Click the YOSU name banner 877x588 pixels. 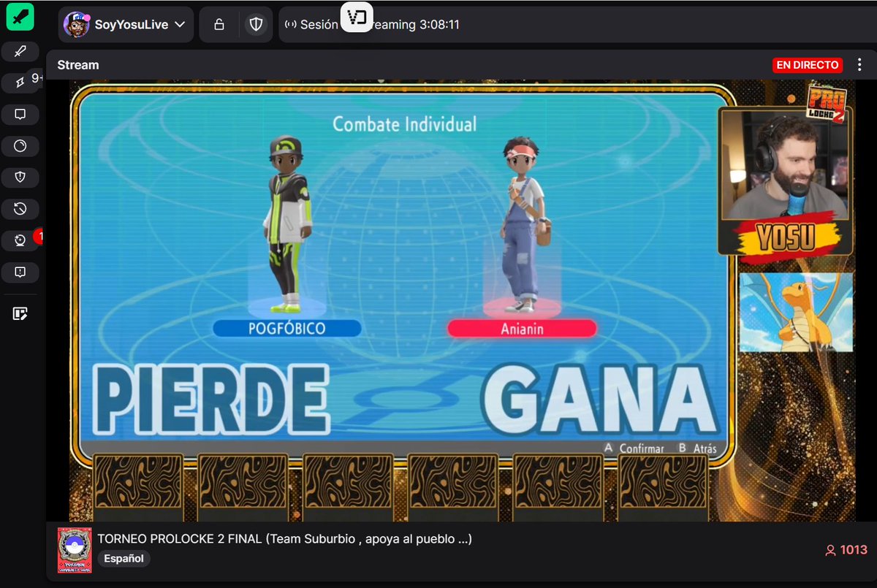coord(786,237)
